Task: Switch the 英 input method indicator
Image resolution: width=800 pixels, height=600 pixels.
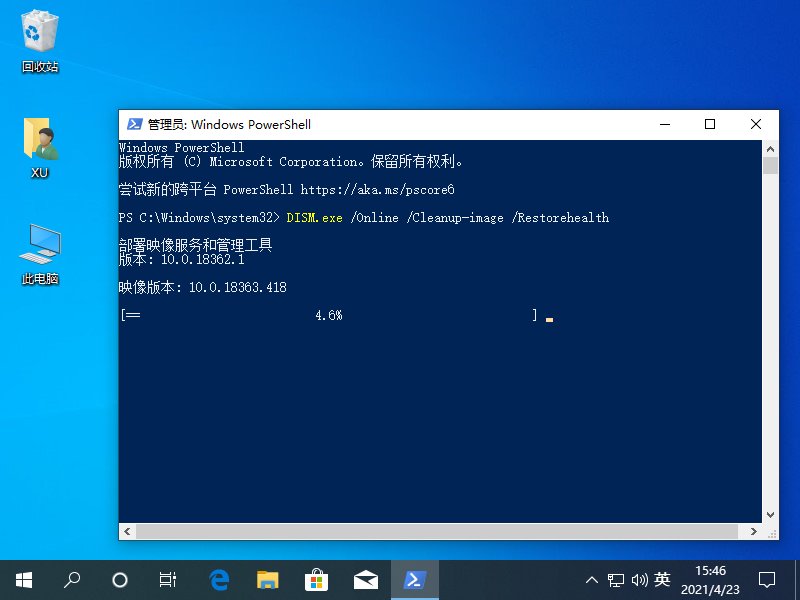Action: (x=664, y=580)
